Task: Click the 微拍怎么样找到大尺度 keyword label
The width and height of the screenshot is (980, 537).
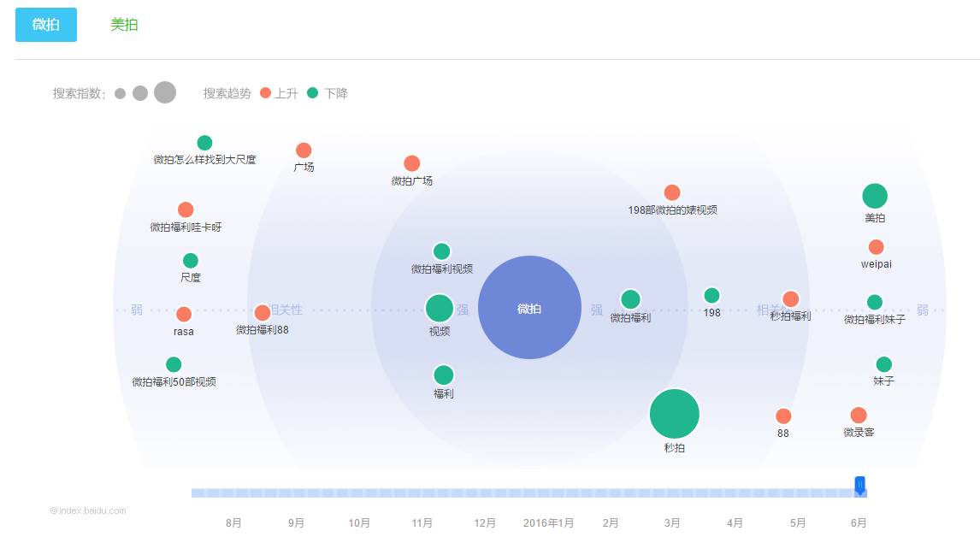Action: [204, 159]
